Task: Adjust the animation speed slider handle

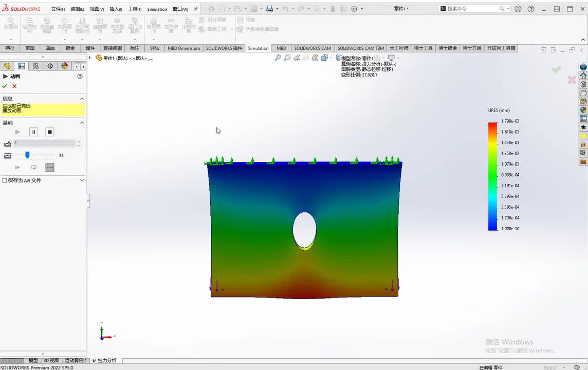Action: 27,155
